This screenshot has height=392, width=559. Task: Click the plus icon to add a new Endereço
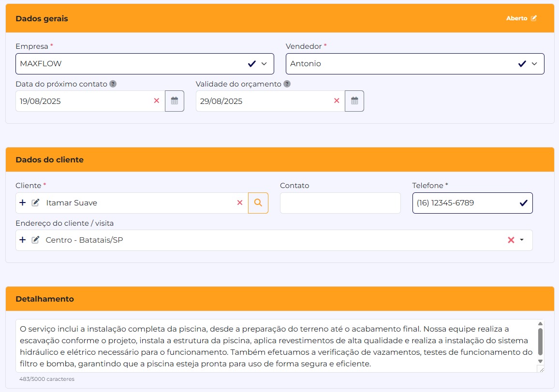coord(22,240)
